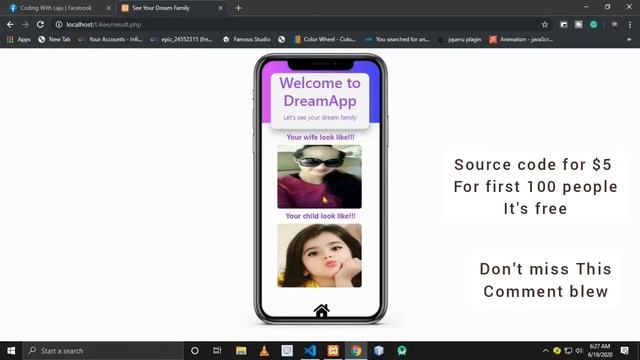Show hidden system tray icons

point(545,351)
